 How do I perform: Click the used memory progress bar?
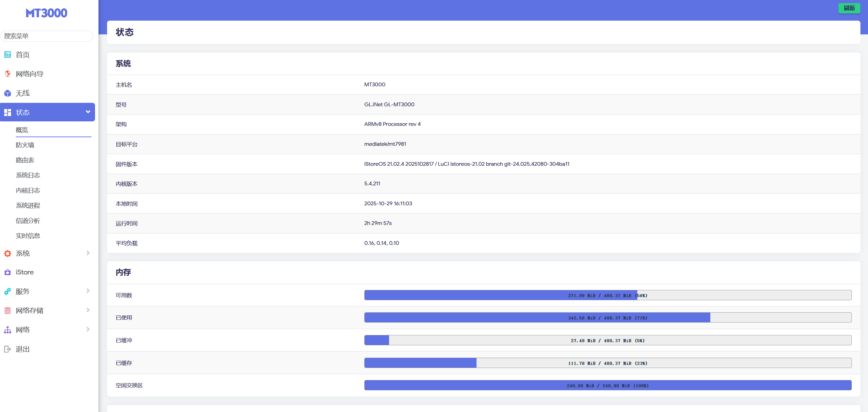[x=608, y=318]
